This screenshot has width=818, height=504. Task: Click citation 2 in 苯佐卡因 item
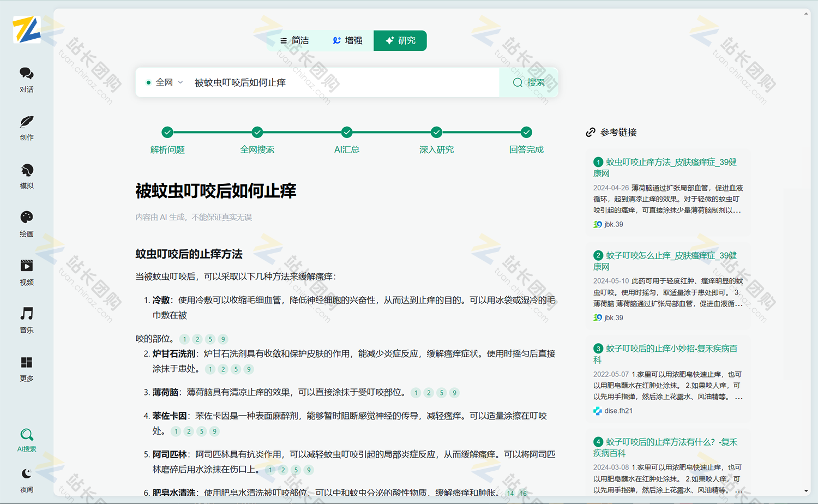[189, 431]
